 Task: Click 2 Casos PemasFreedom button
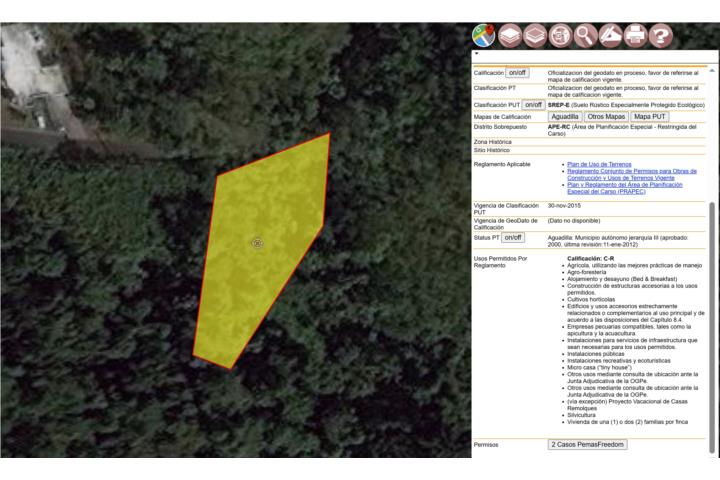point(587,443)
